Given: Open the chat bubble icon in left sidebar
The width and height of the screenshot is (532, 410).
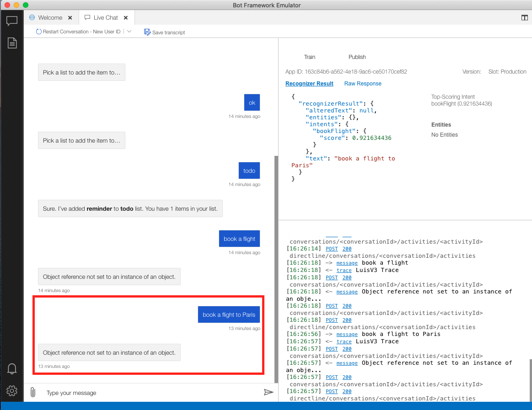Looking at the screenshot, I should tap(12, 21).
